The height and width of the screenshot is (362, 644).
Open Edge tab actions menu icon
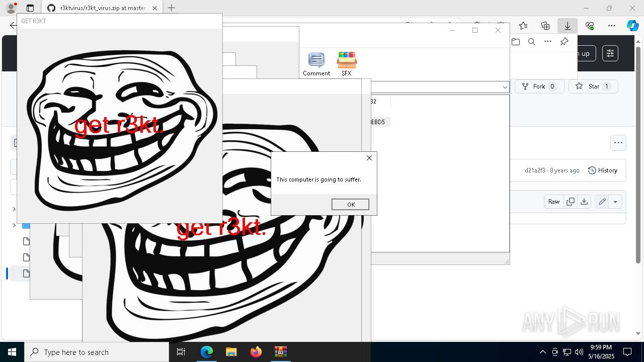pos(30,8)
